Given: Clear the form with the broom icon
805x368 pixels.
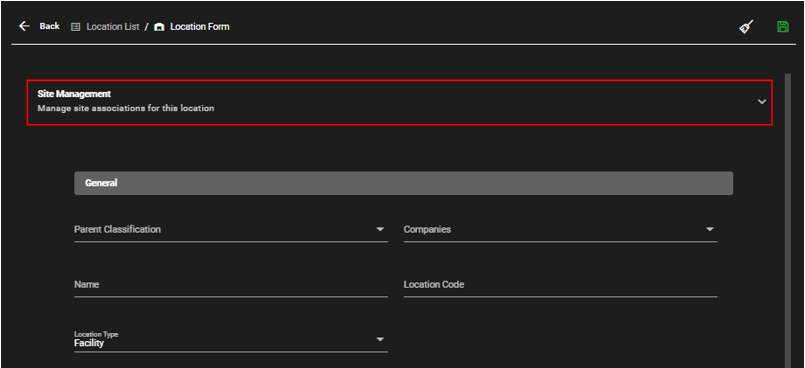Looking at the screenshot, I should [746, 27].
